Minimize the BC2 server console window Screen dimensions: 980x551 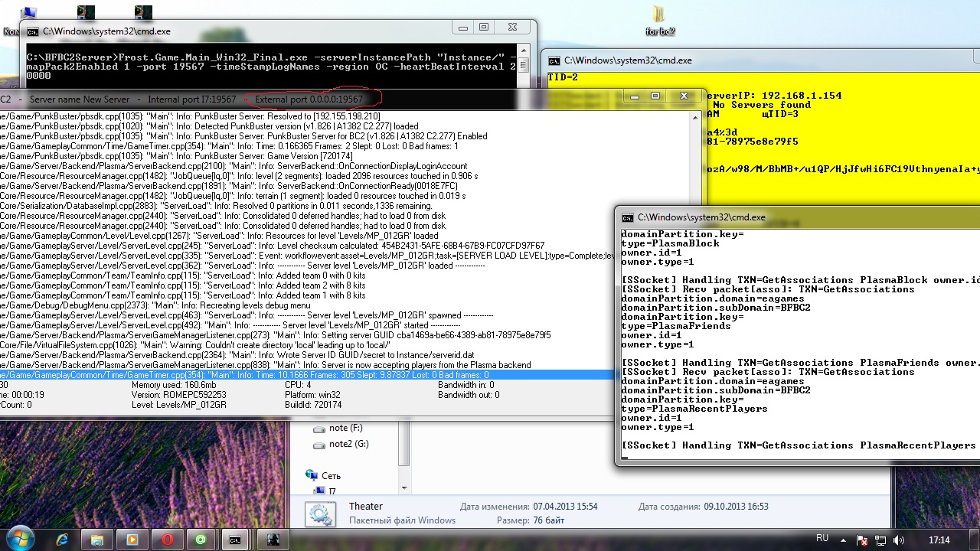pyautogui.click(x=635, y=96)
